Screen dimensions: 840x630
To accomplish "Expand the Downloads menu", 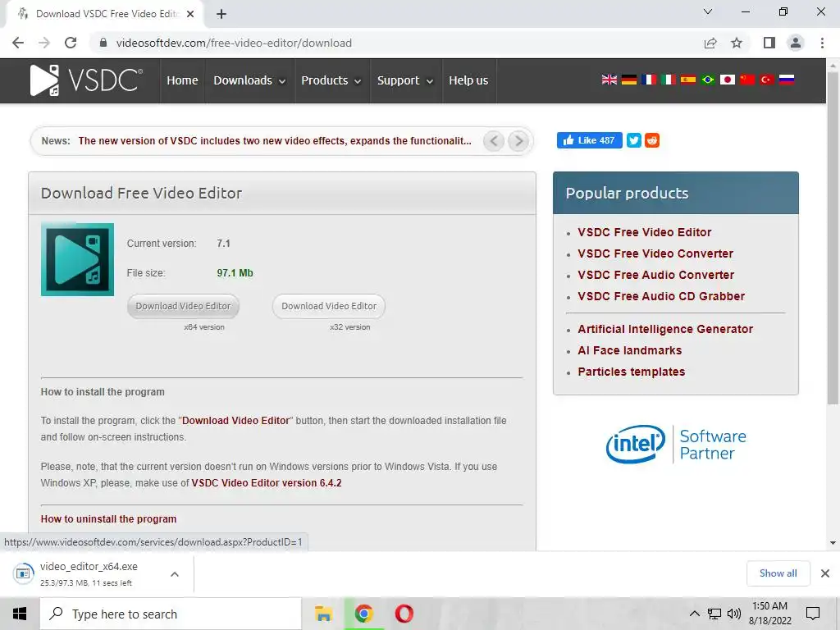I will [249, 80].
